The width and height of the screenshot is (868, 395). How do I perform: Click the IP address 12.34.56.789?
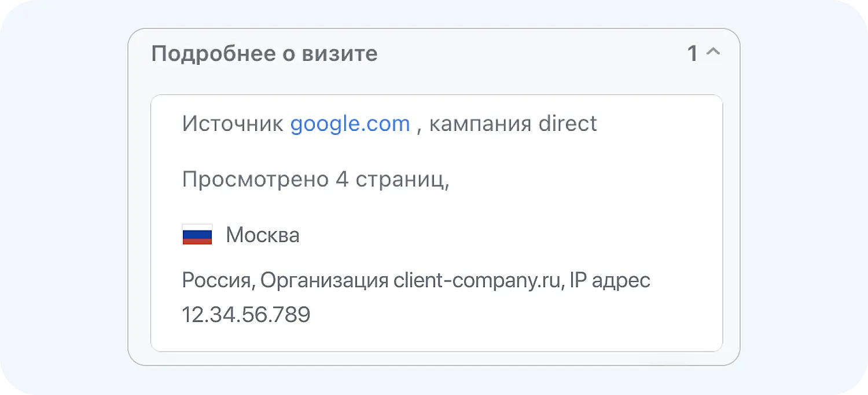click(246, 314)
